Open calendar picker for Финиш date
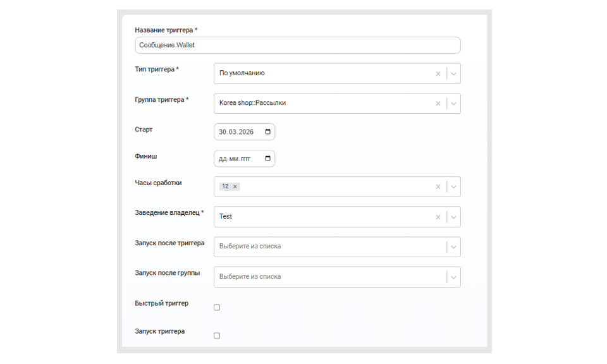 pyautogui.click(x=267, y=159)
